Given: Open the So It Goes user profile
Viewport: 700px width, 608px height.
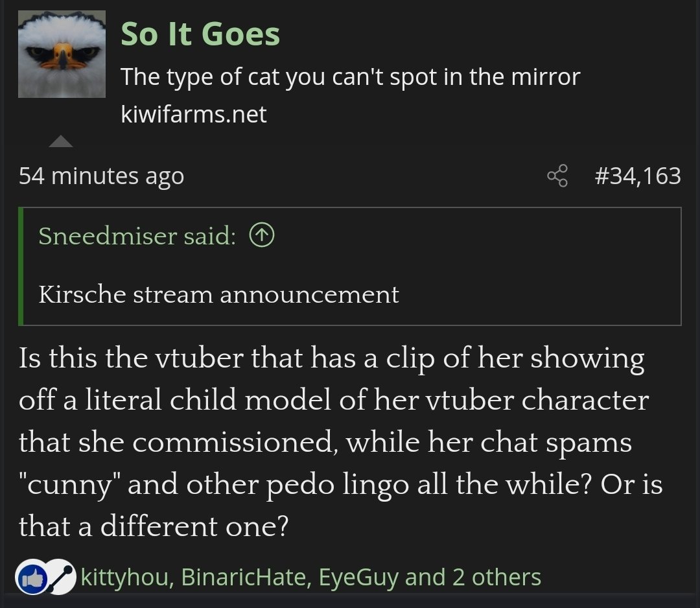Looking at the screenshot, I should 200,34.
